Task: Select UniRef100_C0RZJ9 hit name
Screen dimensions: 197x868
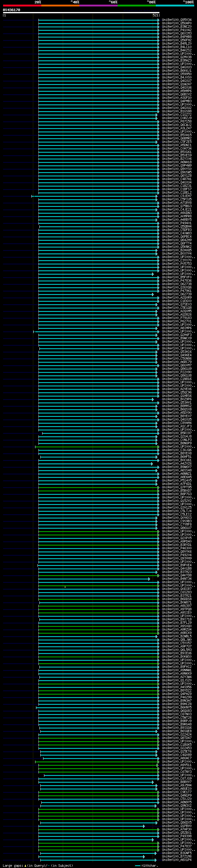Action: [x=176, y=118]
